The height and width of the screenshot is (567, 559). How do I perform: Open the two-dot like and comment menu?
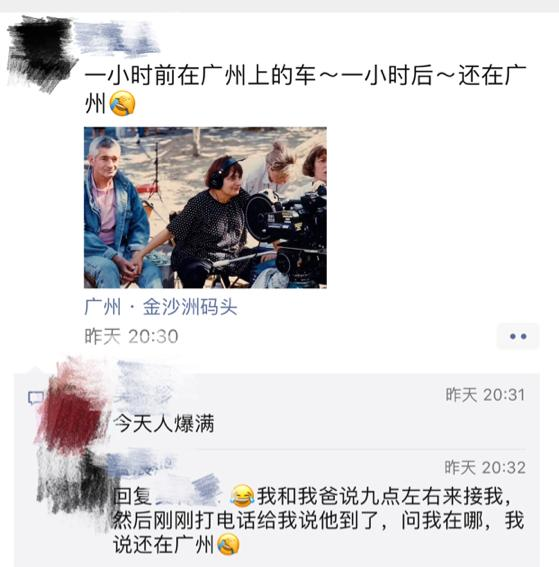(x=518, y=336)
